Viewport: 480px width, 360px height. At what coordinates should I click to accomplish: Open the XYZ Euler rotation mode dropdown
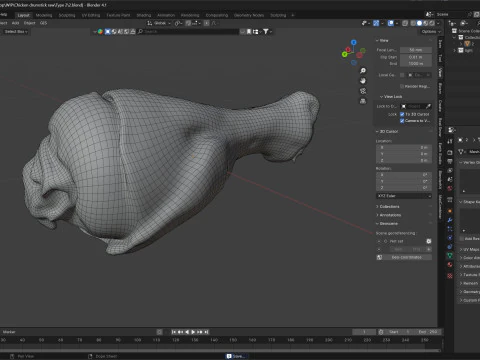click(404, 196)
